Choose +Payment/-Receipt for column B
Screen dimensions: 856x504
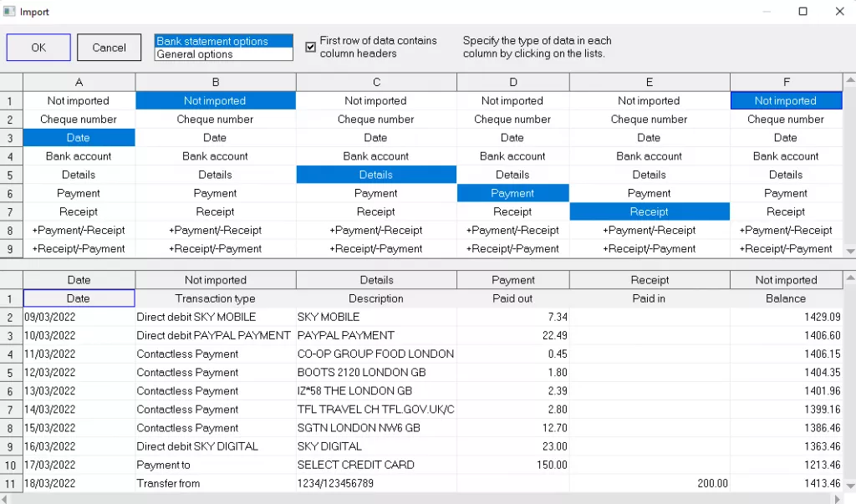pos(215,230)
